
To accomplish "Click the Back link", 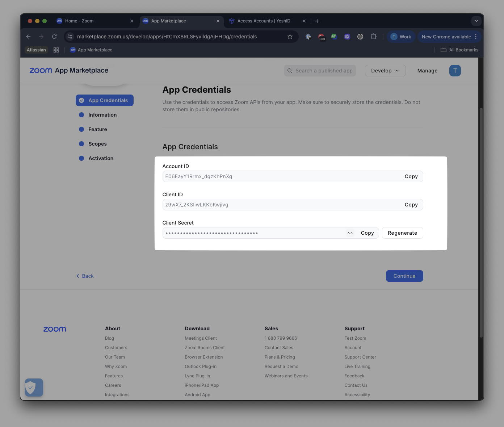I will 85,276.
